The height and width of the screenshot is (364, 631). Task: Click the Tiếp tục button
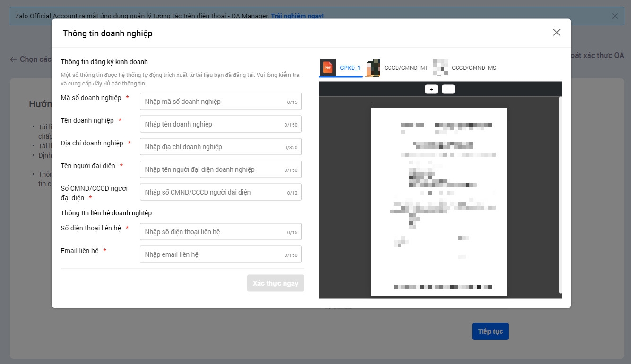(490, 331)
